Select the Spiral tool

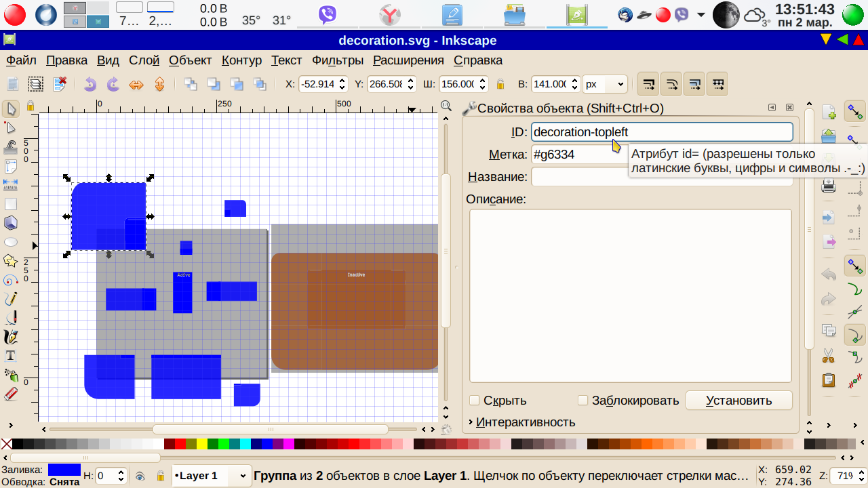click(x=11, y=280)
